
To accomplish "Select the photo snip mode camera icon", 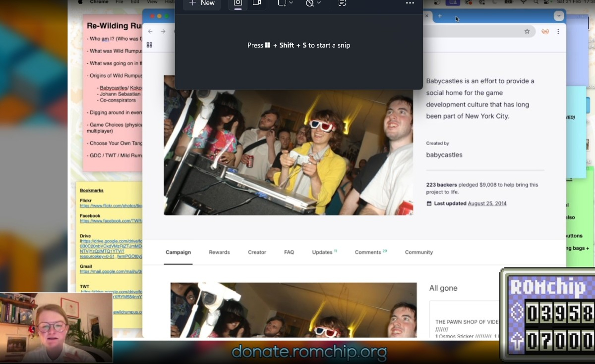I will tap(238, 3).
